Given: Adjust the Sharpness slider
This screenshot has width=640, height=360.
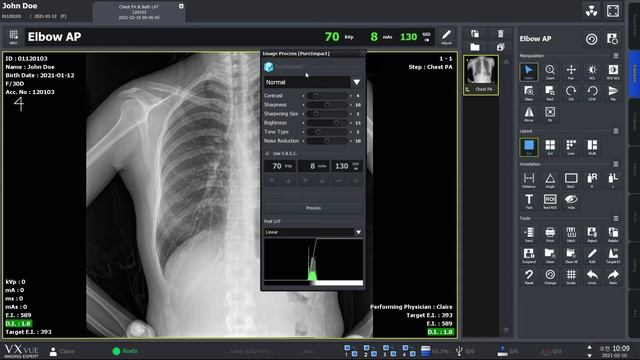Looking at the screenshot, I should [x=327, y=105].
